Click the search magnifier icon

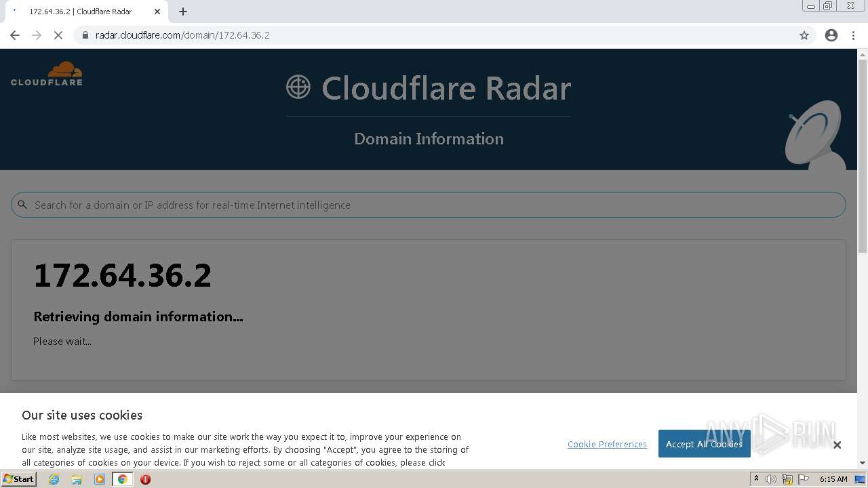click(x=22, y=205)
